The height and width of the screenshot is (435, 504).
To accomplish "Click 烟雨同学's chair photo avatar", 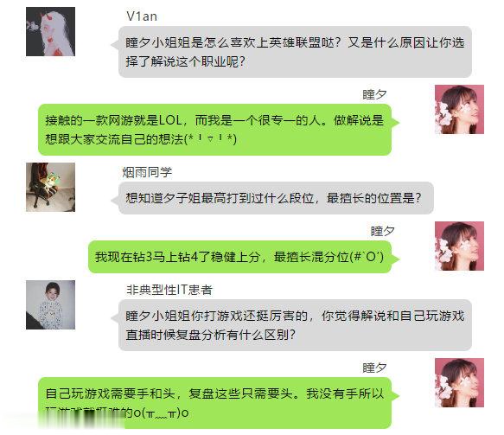I will pyautogui.click(x=50, y=187).
